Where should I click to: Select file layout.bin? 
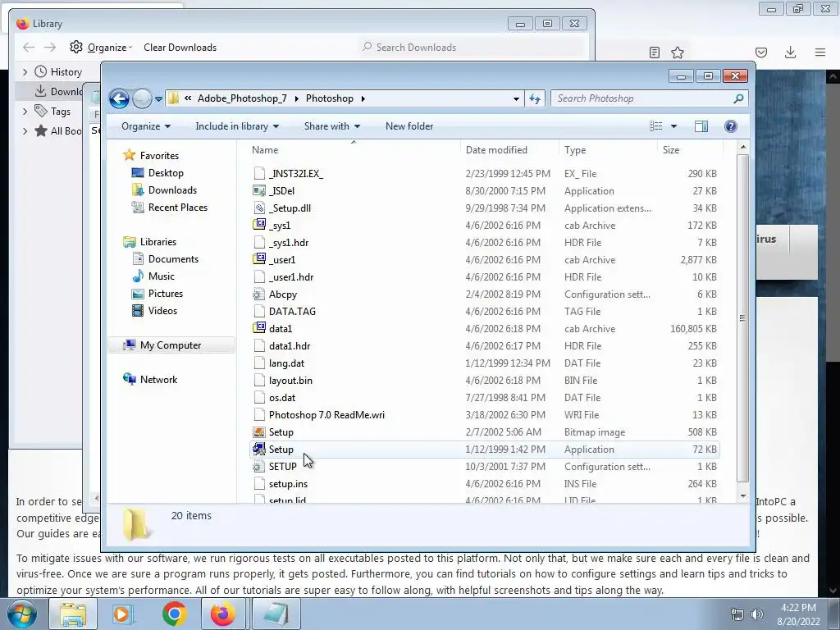click(290, 381)
